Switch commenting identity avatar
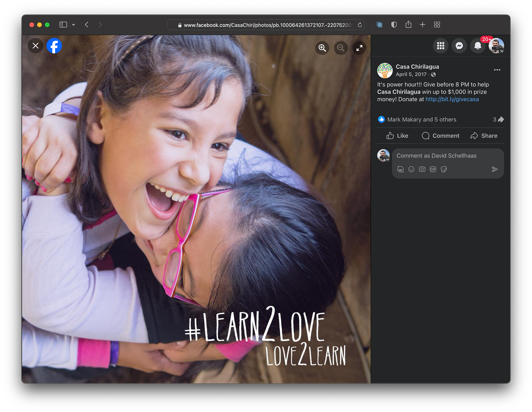 pos(383,155)
